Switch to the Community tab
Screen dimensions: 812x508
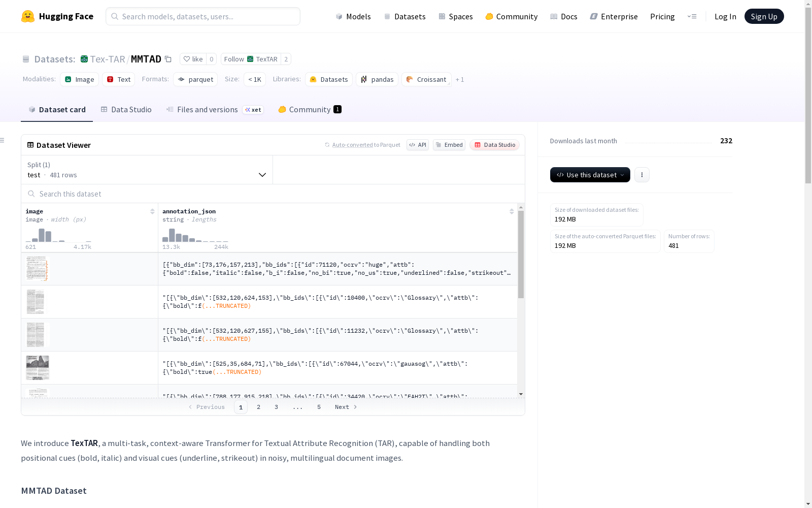point(310,110)
